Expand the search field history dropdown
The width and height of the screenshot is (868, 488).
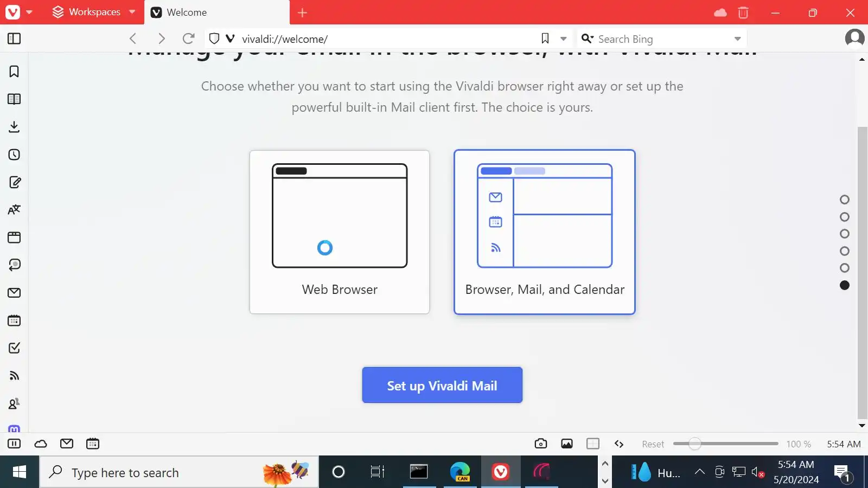click(737, 39)
